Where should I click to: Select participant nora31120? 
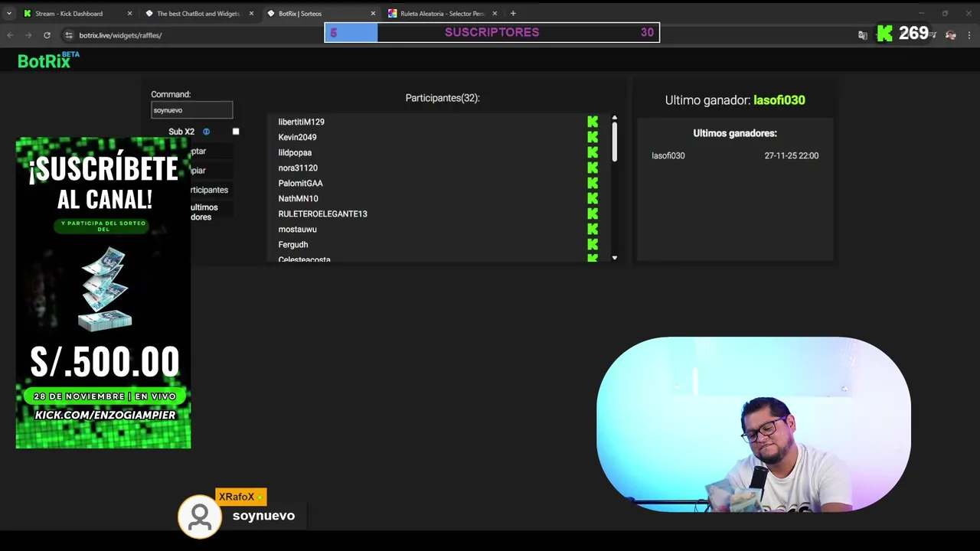298,168
